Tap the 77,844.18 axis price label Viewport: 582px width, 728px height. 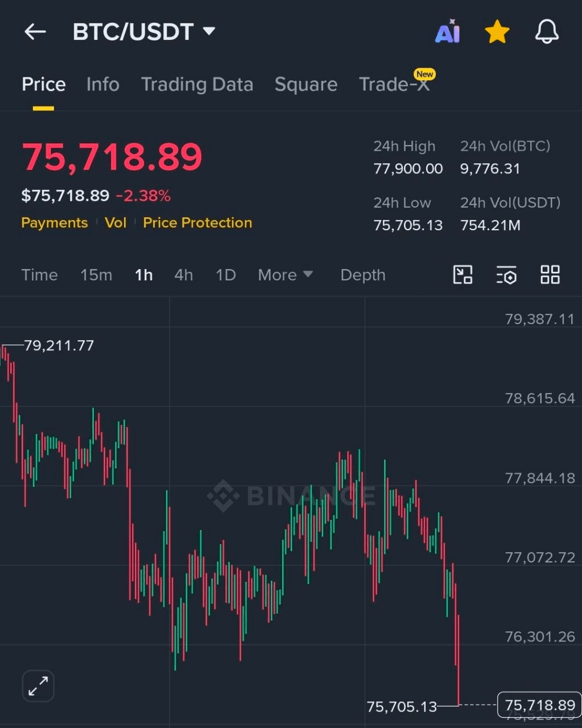point(540,478)
